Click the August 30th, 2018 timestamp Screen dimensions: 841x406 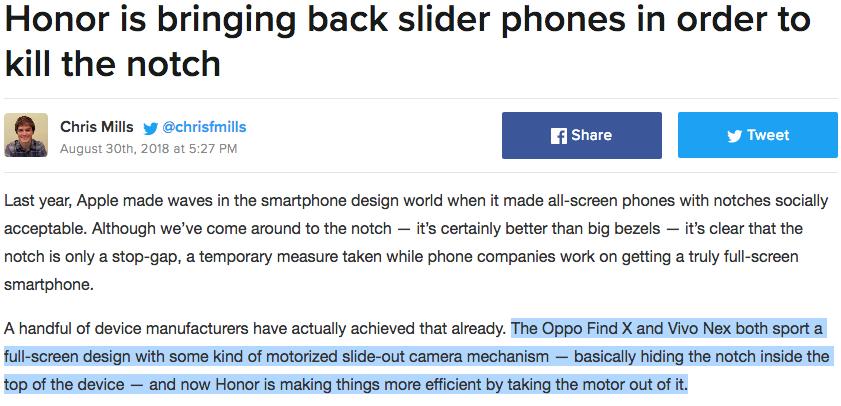[x=148, y=149]
